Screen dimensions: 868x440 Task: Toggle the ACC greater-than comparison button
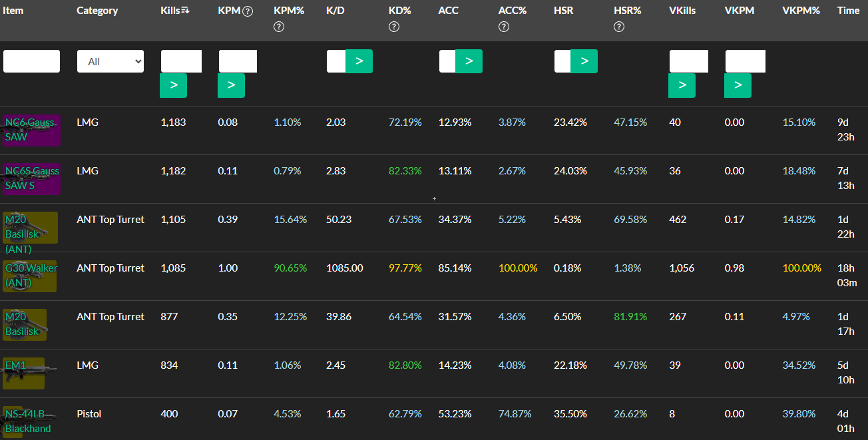click(469, 61)
